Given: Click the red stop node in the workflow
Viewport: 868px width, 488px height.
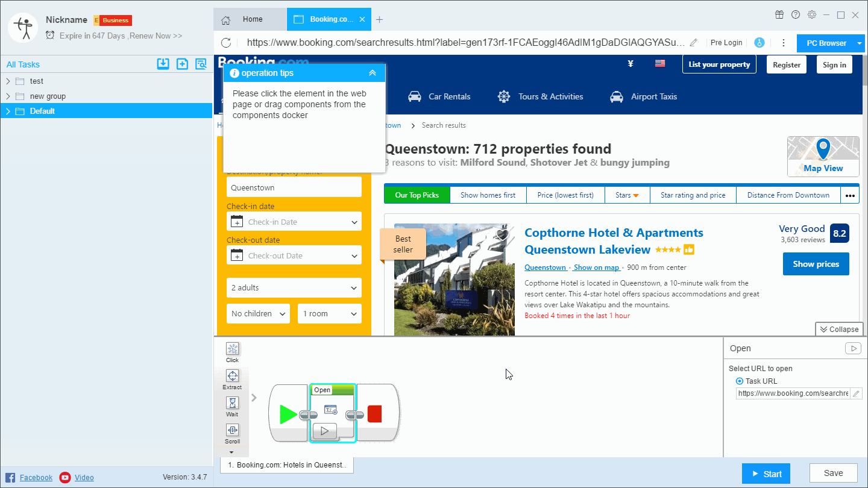Looking at the screenshot, I should (x=374, y=414).
